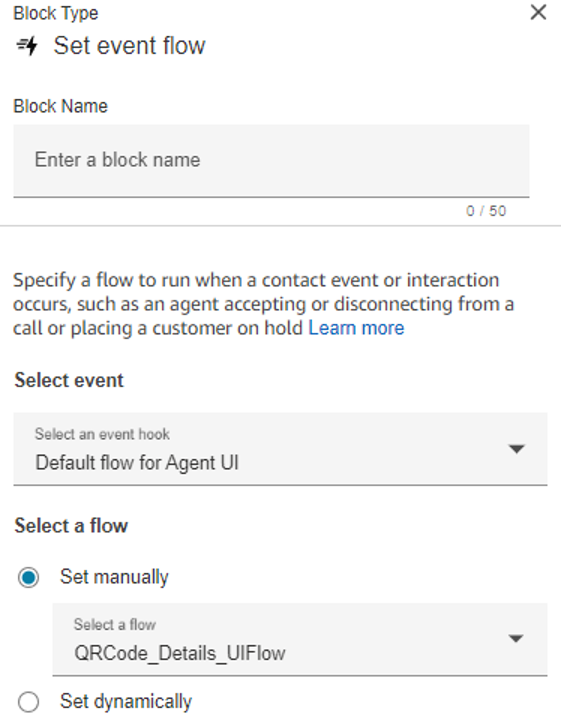Open the Select a flow dropdown
The height and width of the screenshot is (720, 562).
(300, 639)
